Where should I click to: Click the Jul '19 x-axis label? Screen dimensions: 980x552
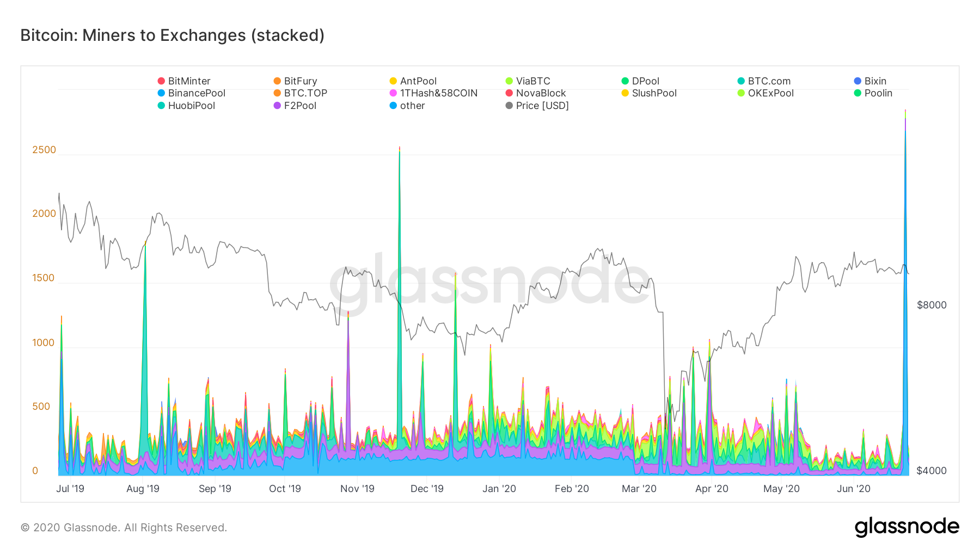click(70, 489)
